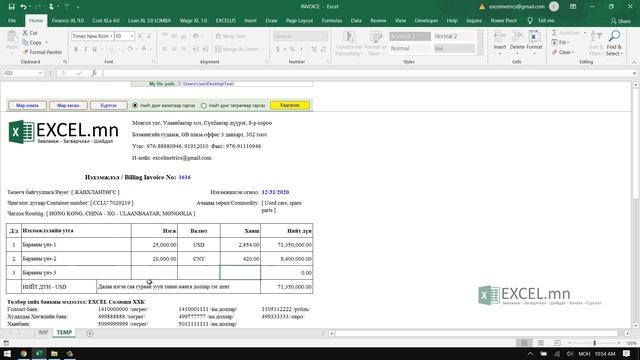The image size is (640, 360).
Task: Open the font size dropdown
Action: tap(132, 36)
